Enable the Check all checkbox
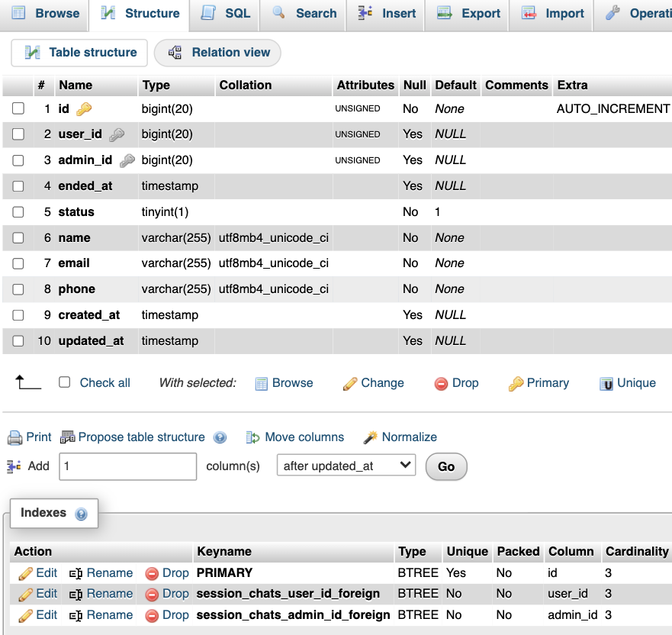Screen dimensions: 672x635 (64, 382)
